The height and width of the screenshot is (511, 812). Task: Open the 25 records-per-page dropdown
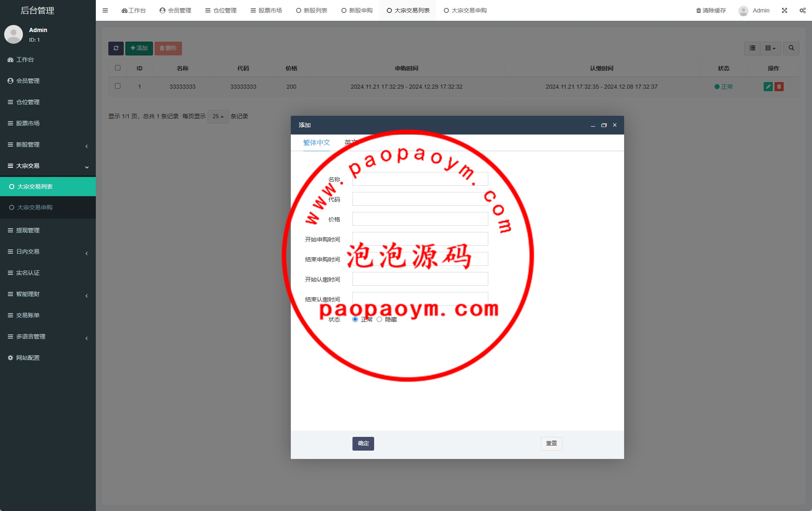218,117
